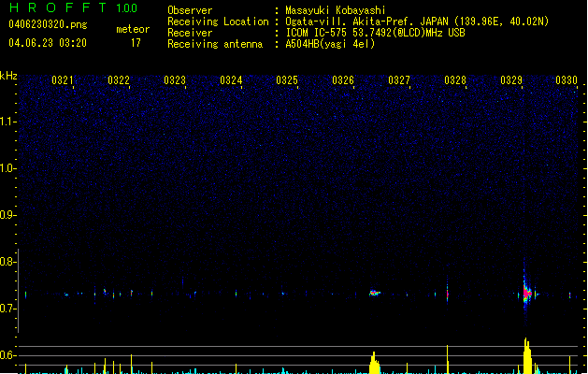Click the meteor count 17

[136, 43]
